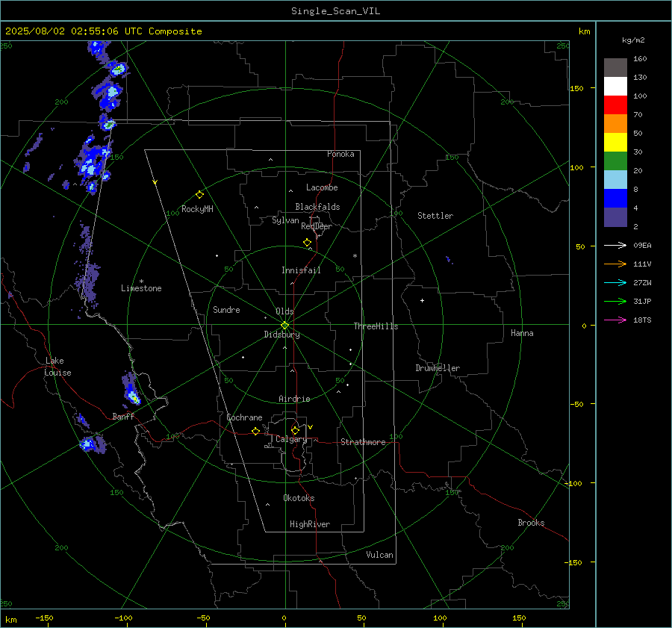Click the RedDeer city label
Image resolution: width=672 pixels, height=628 pixels.
point(317,226)
